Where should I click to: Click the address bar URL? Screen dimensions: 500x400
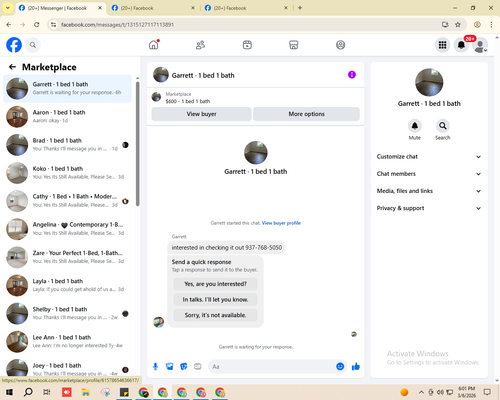click(117, 25)
